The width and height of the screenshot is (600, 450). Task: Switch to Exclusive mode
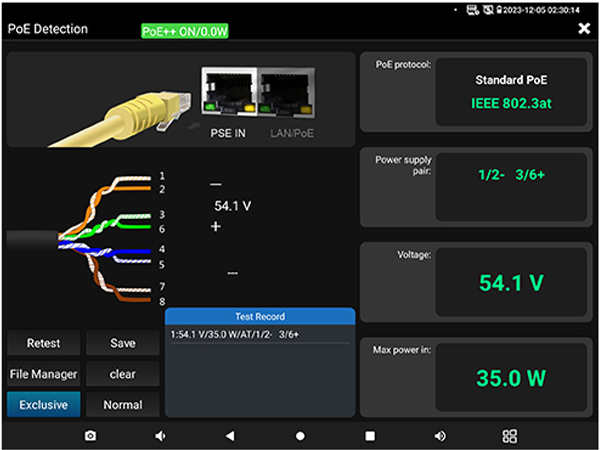[44, 404]
